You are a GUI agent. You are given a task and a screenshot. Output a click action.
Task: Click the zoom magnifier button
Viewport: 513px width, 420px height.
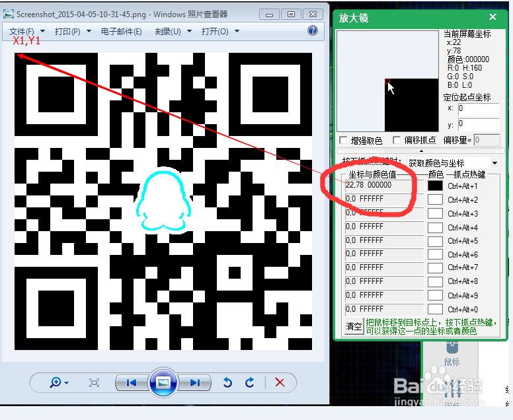(56, 382)
